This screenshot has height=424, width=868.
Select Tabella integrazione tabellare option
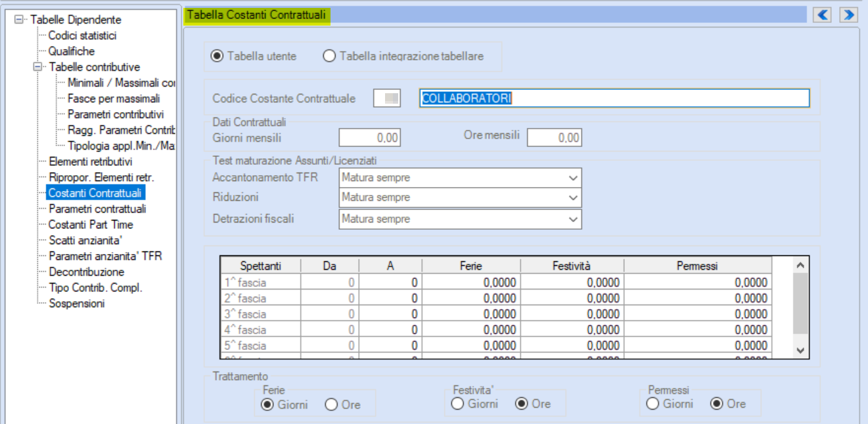(x=403, y=56)
